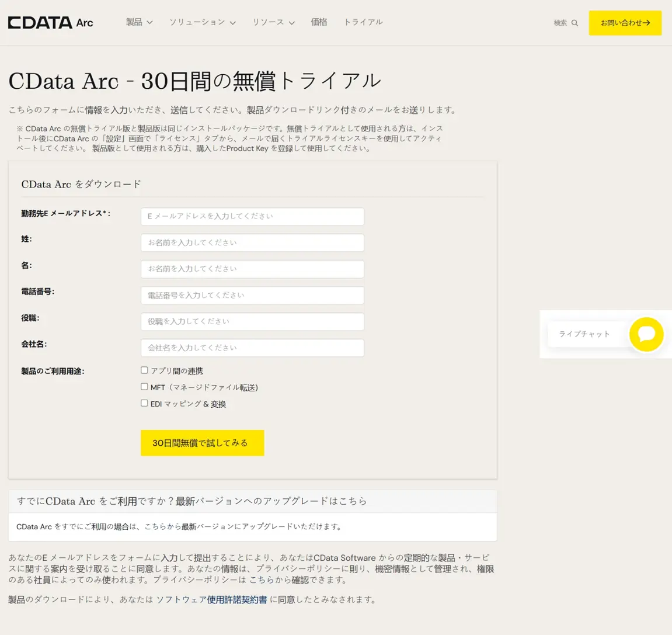Expand the 製品 menu dropdown
This screenshot has width=672, height=635.
(139, 22)
